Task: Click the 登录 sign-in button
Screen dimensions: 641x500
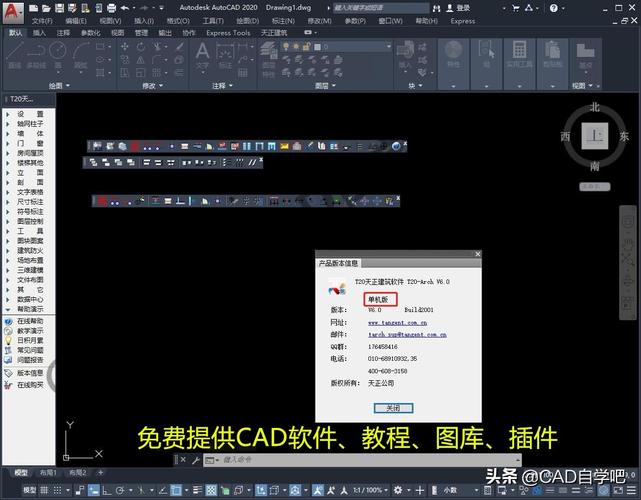Action: [x=459, y=8]
